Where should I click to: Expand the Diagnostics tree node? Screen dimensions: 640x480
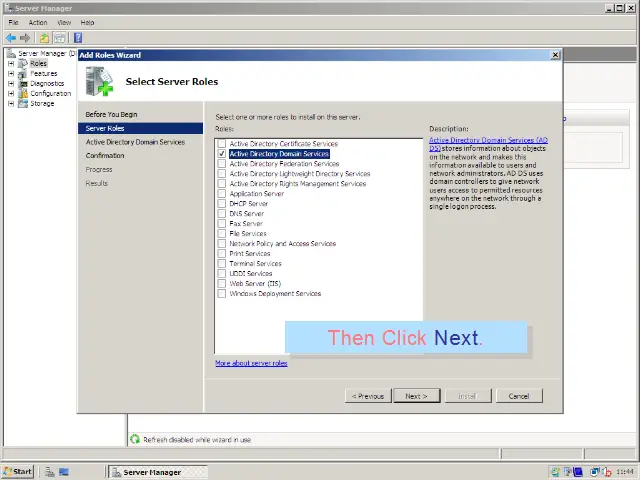click(11, 84)
